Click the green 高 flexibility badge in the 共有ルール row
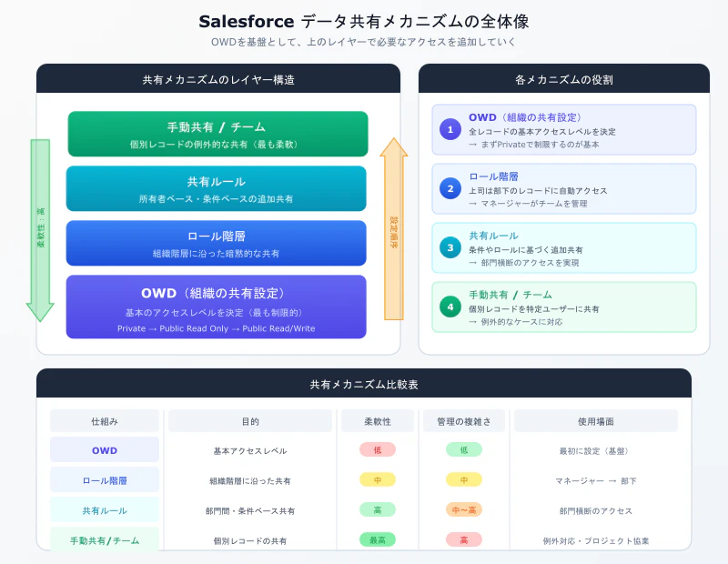 click(378, 509)
